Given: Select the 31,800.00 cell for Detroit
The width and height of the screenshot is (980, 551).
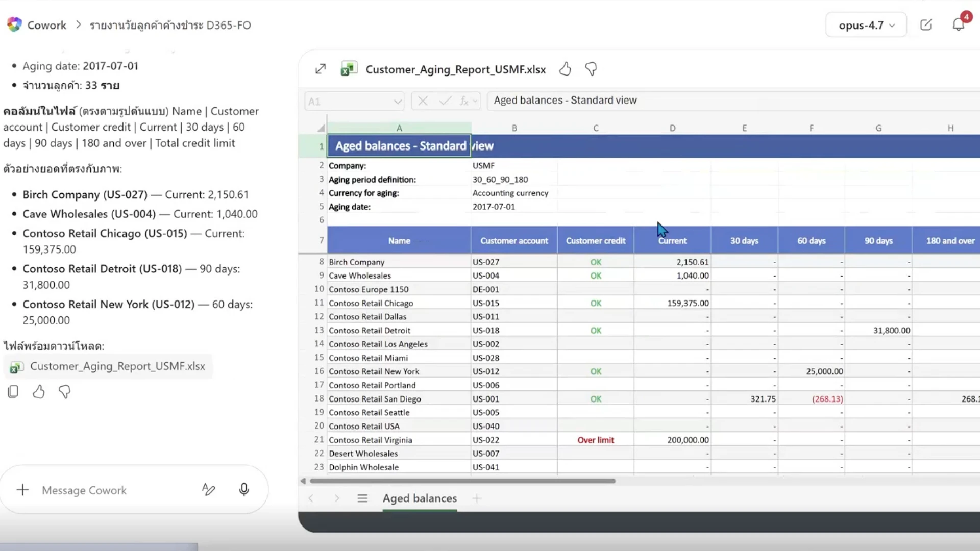Looking at the screenshot, I should (878, 331).
